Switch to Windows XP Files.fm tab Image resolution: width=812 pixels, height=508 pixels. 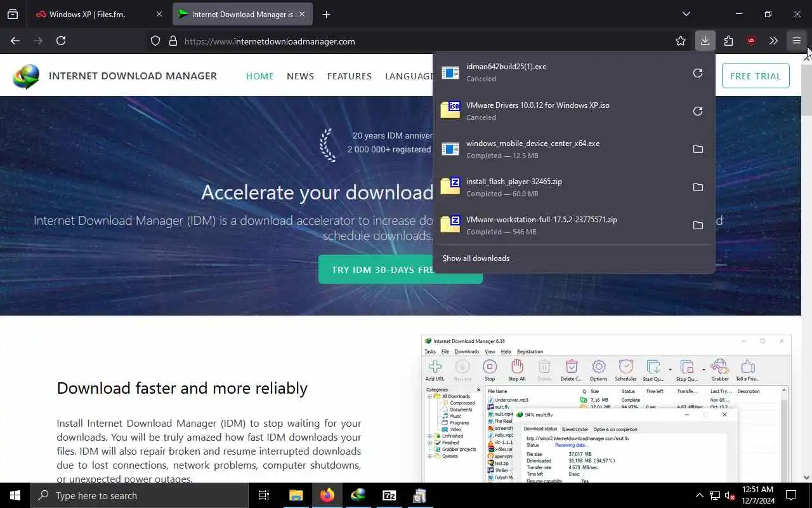pos(97,14)
